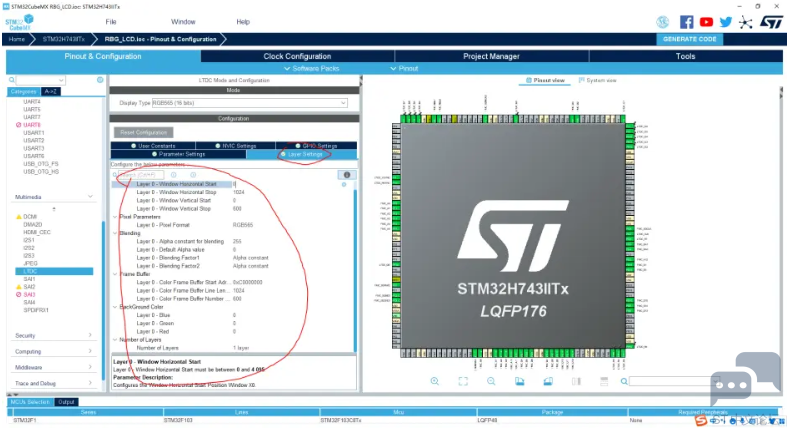Click the pin search field below chip
This screenshot has width=789, height=435.
pos(674,382)
